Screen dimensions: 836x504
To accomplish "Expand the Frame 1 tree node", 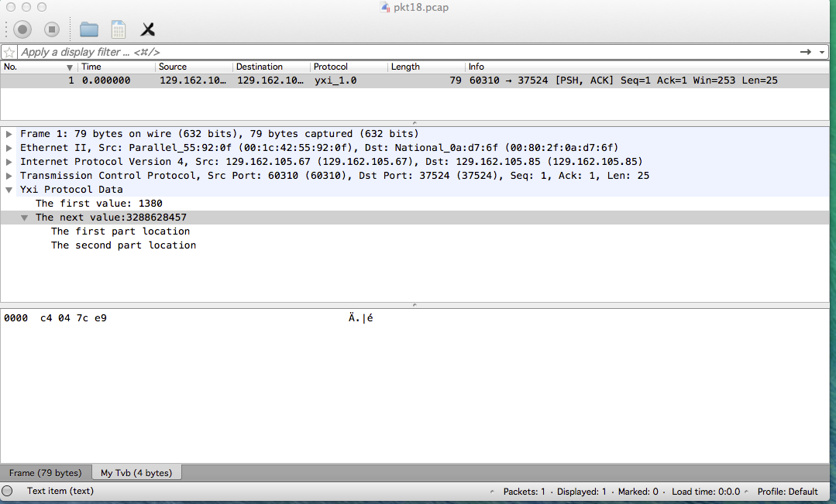I will (9, 134).
